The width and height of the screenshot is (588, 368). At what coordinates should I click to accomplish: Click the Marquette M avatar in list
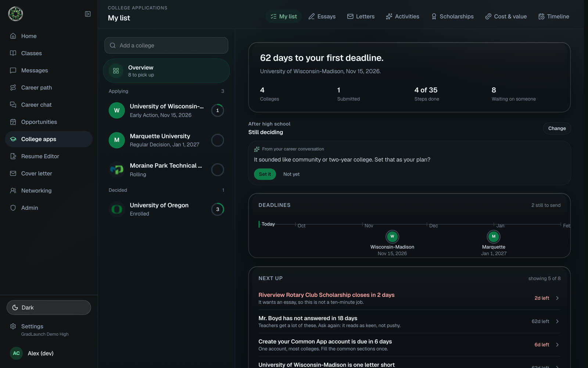click(x=117, y=140)
